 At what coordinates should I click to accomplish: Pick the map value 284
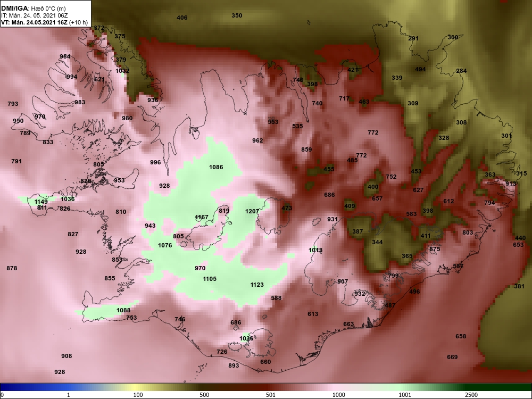(461, 71)
